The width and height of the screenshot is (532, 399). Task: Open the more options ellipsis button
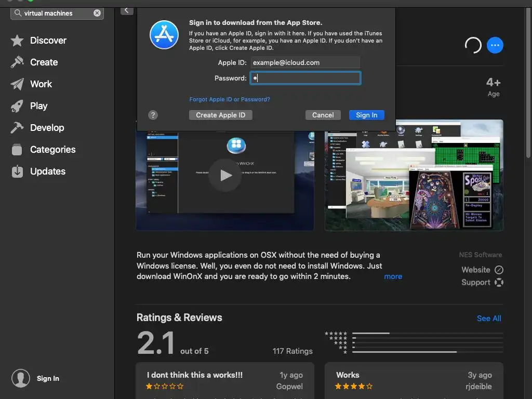pyautogui.click(x=495, y=45)
